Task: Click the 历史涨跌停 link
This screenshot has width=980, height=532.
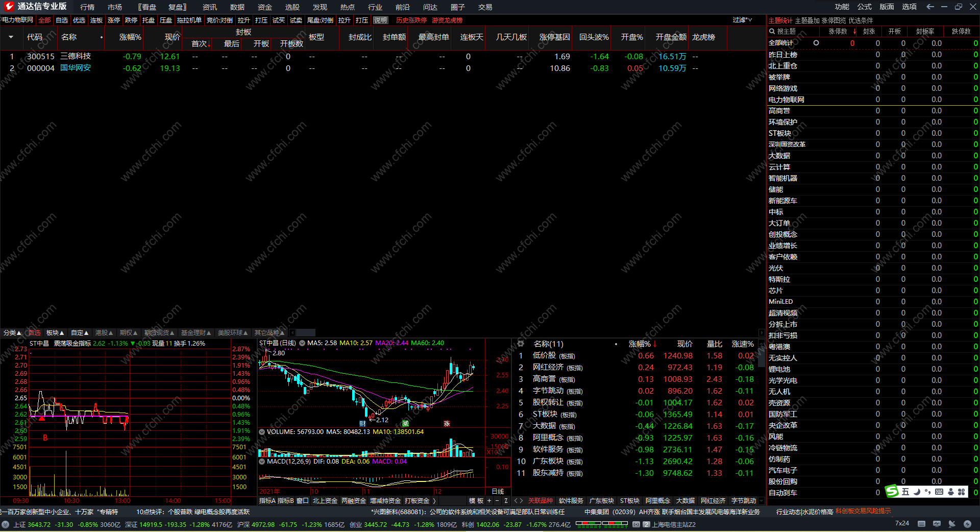Action: (411, 20)
